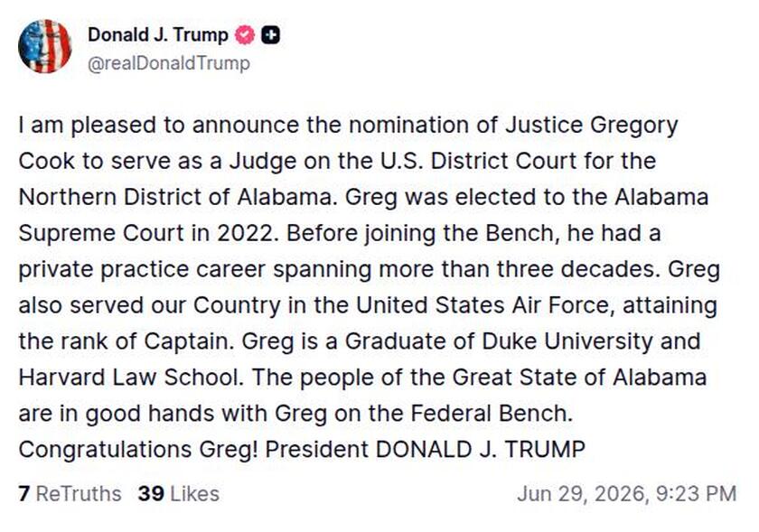Click the "United States Air Force" phrase
Viewport: 759px width, 532px height.
click(485, 305)
